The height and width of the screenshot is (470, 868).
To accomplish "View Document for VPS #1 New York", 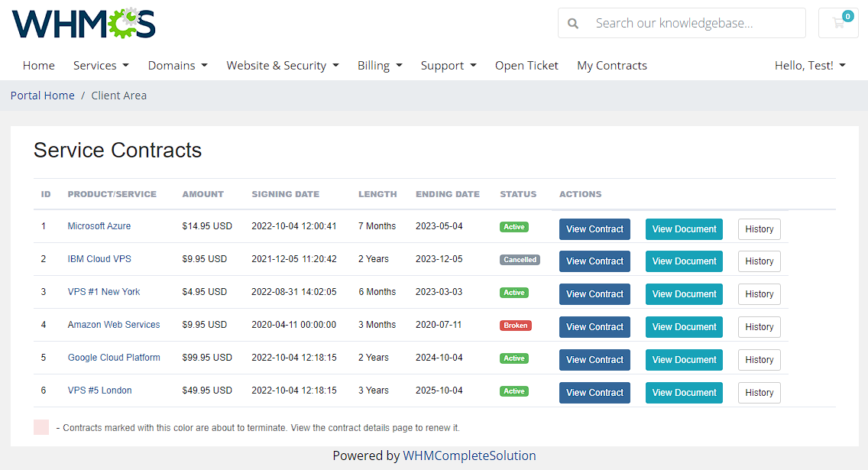I will click(x=684, y=294).
